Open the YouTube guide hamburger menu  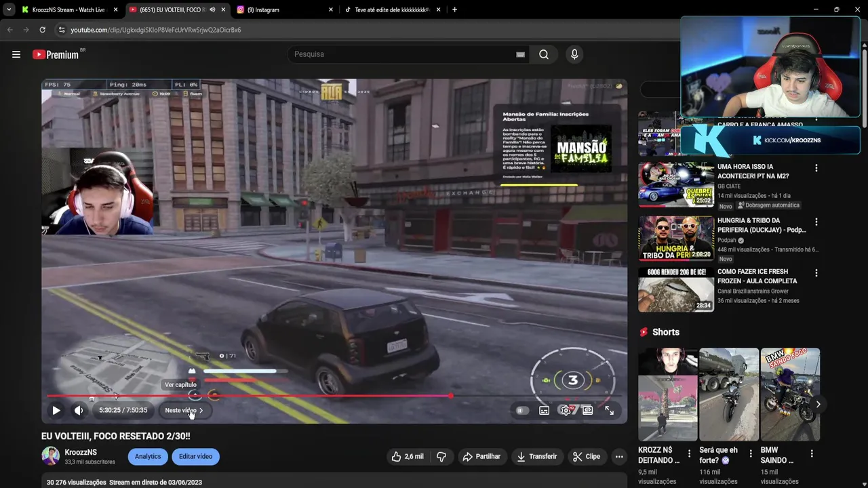pyautogui.click(x=16, y=54)
